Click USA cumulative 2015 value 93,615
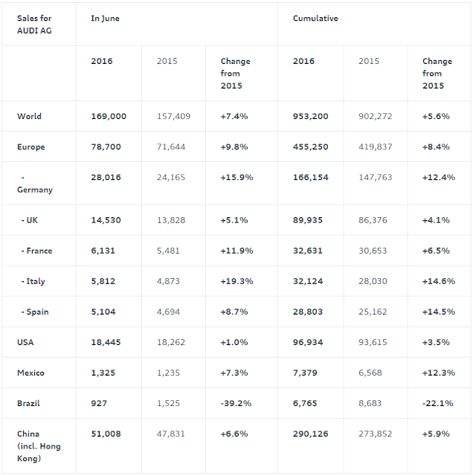Screen dimensions: 473x476 point(373,342)
